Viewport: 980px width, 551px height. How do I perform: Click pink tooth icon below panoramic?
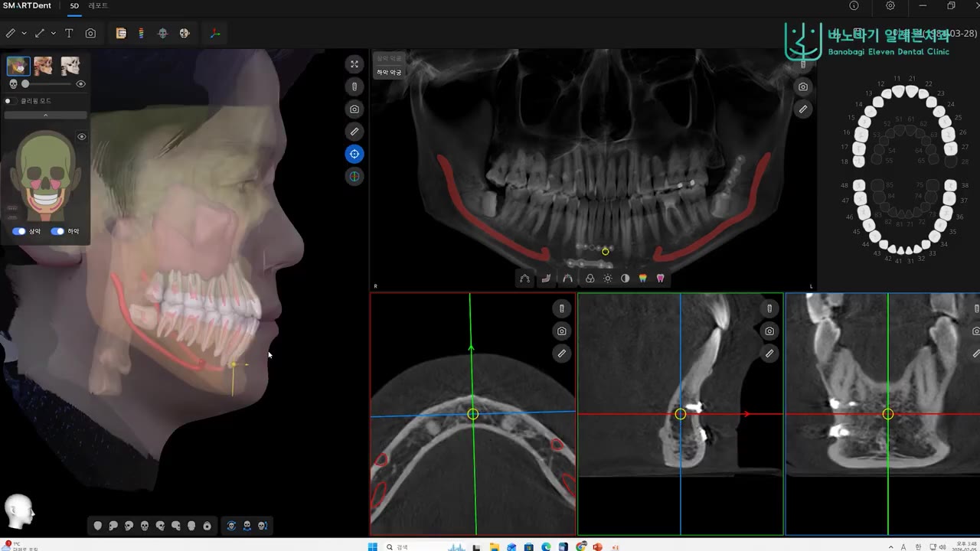coord(660,279)
